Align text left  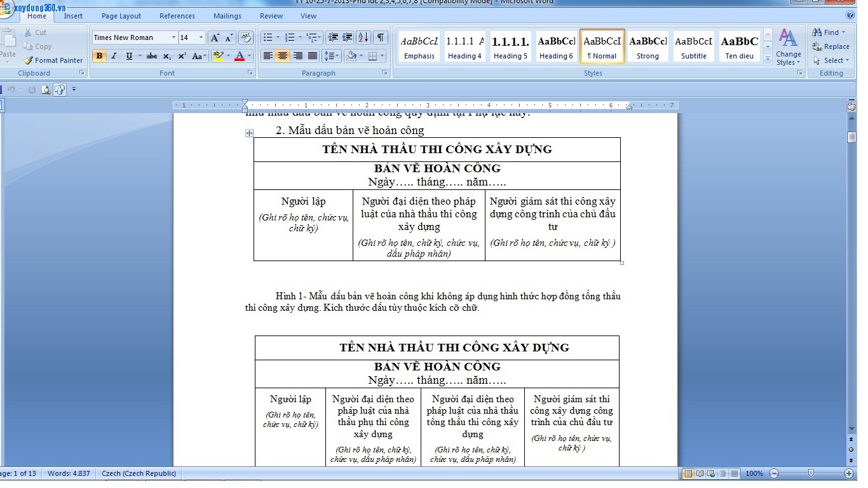(268, 56)
